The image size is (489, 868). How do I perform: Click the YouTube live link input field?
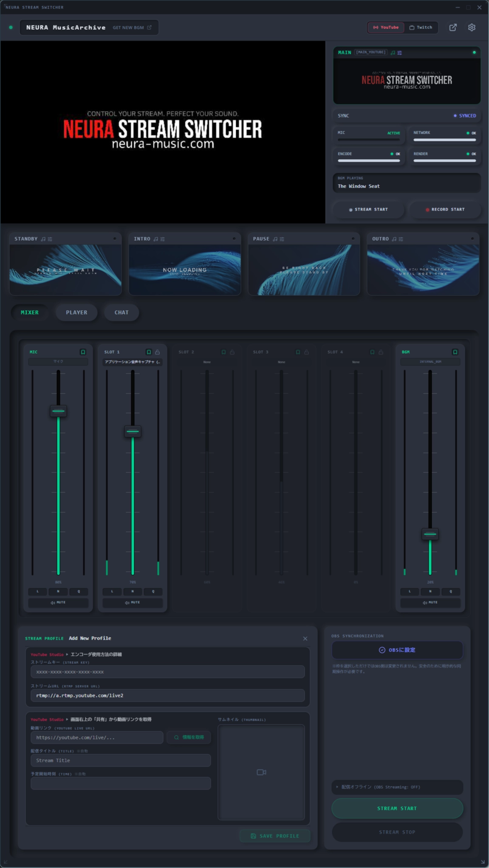point(97,737)
